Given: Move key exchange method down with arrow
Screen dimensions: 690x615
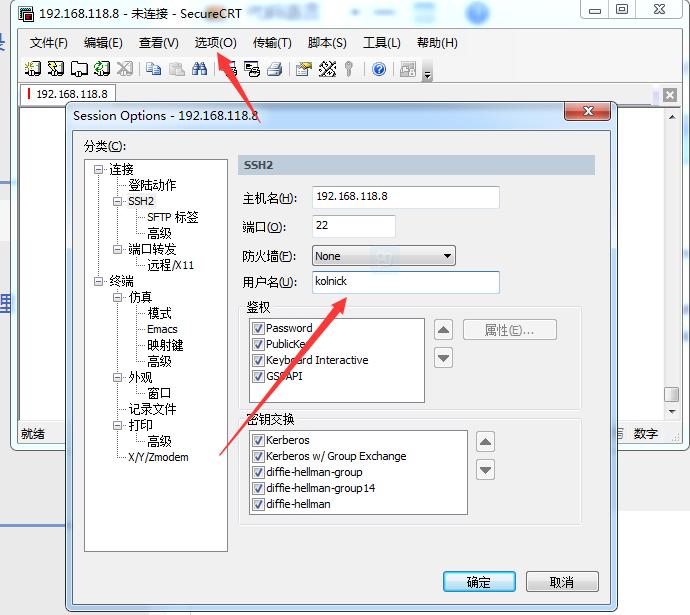Looking at the screenshot, I should [485, 470].
